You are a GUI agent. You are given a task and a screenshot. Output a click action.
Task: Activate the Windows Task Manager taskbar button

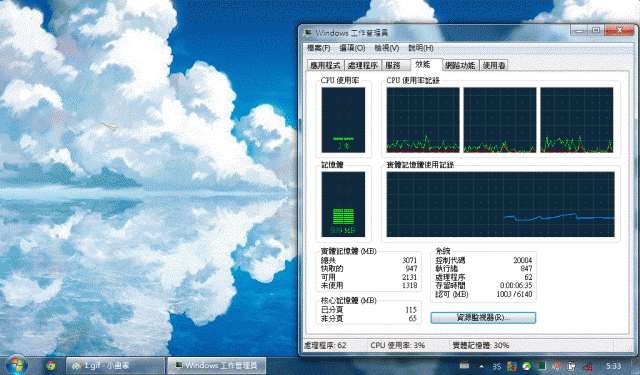217,366
